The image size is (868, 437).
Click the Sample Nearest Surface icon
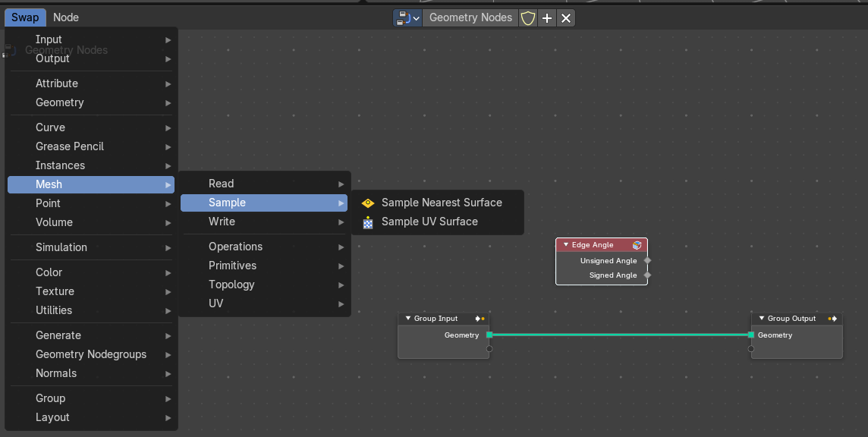click(x=367, y=203)
